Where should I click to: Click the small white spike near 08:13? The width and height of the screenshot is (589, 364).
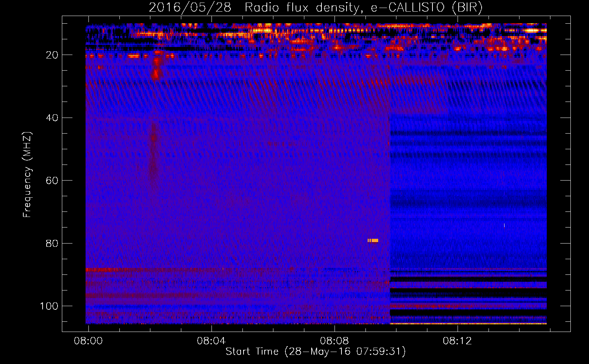pyautogui.click(x=504, y=226)
